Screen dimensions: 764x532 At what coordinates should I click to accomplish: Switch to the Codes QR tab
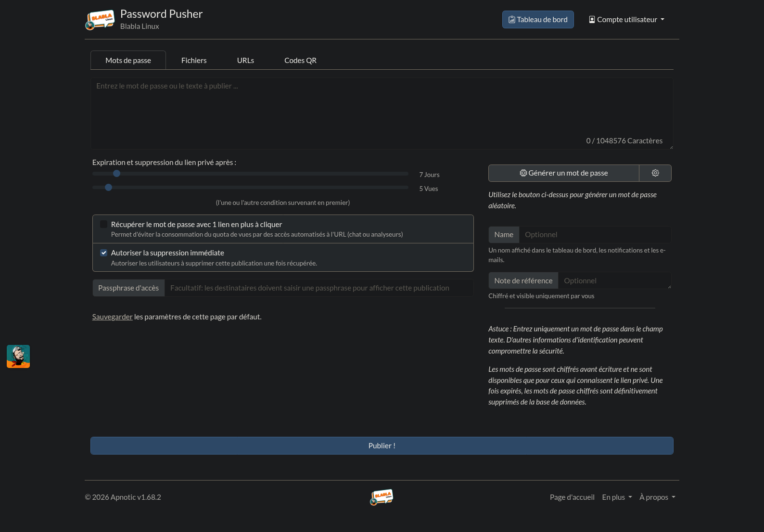pos(300,61)
